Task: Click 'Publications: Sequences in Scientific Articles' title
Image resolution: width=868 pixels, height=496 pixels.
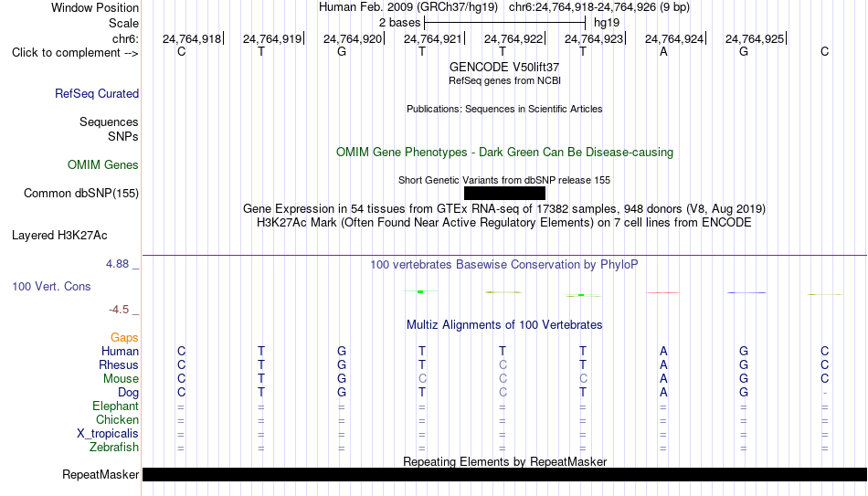Action: coord(504,109)
